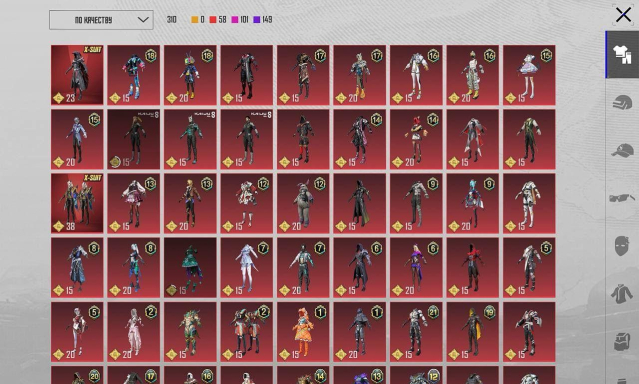Select the green armored warrior outfit card

pyautogui.click(x=190, y=332)
